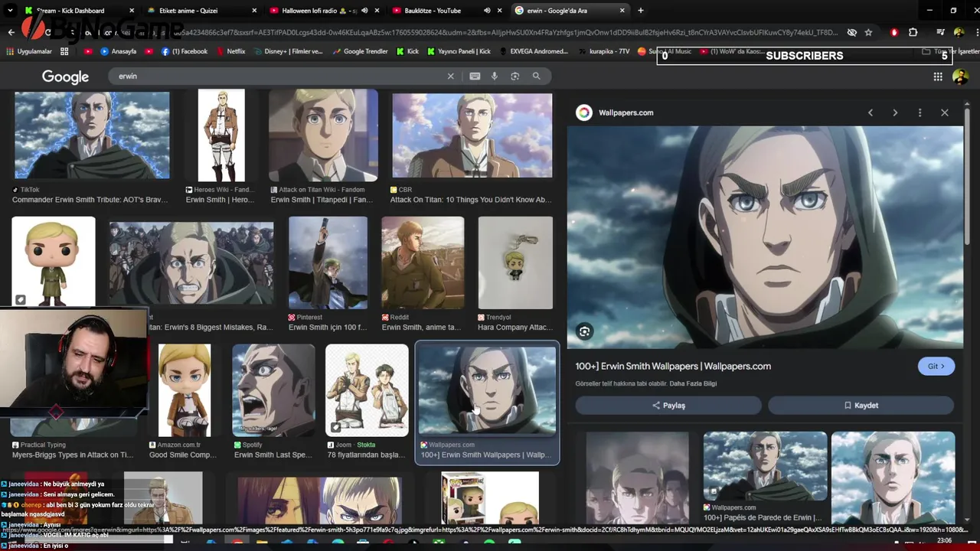Open Attack on Titan Wiki Fandom thumbnail

point(323,135)
